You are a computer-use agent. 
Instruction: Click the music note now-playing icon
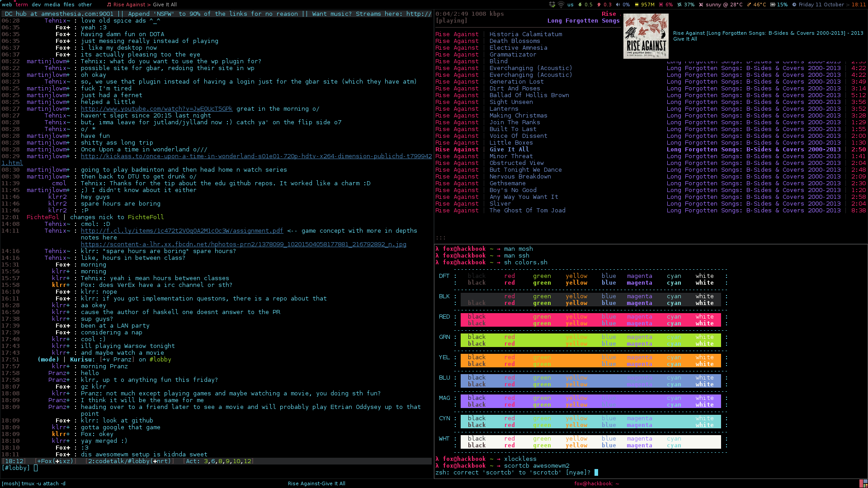click(x=108, y=5)
